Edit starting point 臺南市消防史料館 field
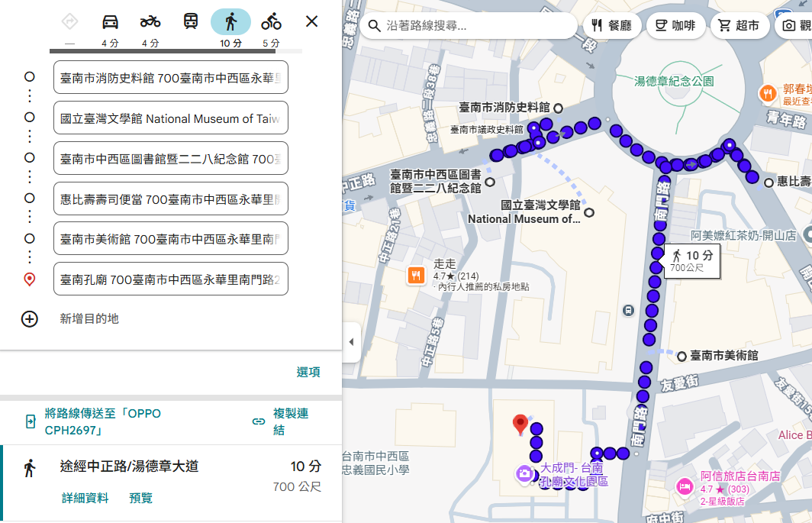Image resolution: width=812 pixels, height=523 pixels. (x=170, y=78)
